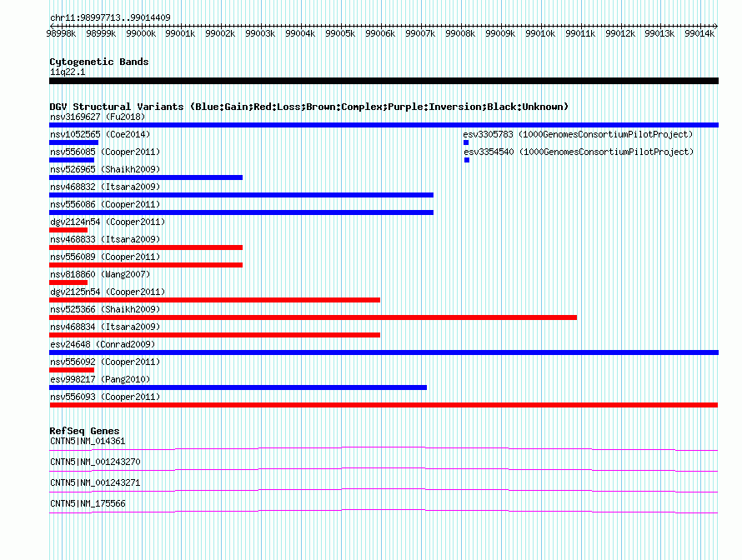Open the nsv556085 (Cooper2011) variant label

point(105,152)
